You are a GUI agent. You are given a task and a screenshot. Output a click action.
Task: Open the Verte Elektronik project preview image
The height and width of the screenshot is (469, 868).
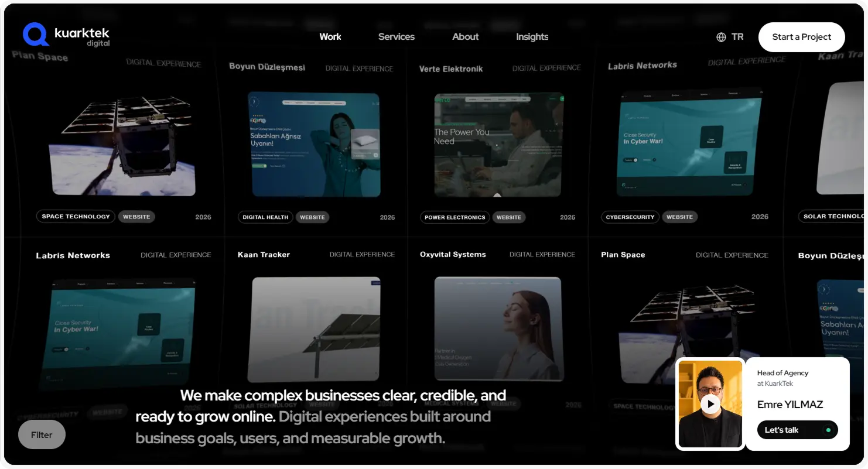[498, 145]
